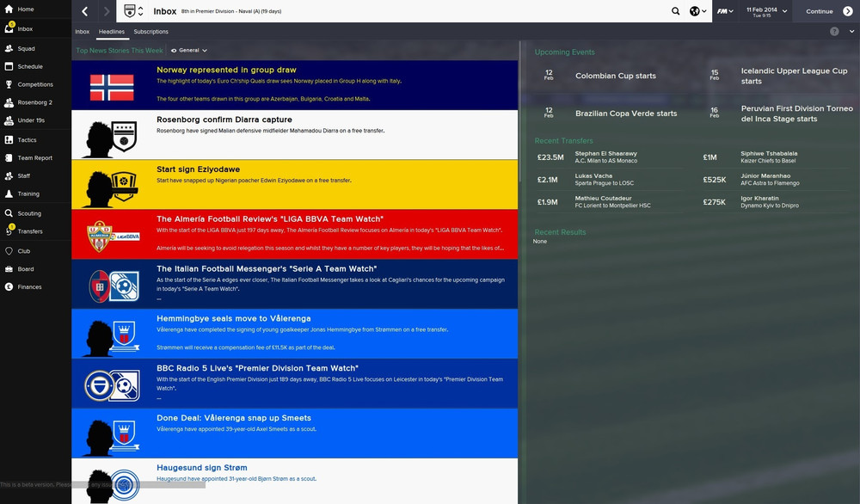This screenshot has width=860, height=504.
Task: Open the Norway flag news thumbnail
Action: (112, 88)
